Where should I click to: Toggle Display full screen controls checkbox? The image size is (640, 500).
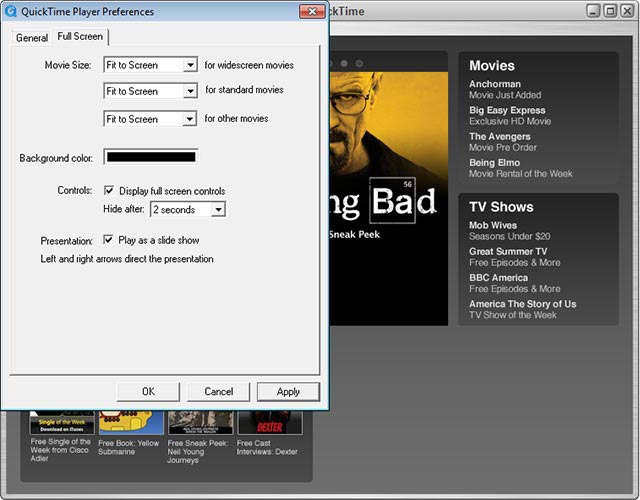109,191
